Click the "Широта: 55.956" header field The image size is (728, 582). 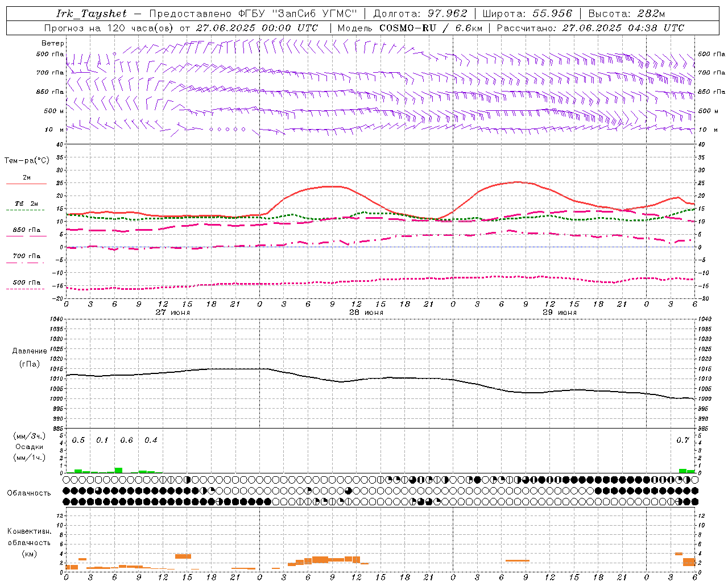[527, 14]
